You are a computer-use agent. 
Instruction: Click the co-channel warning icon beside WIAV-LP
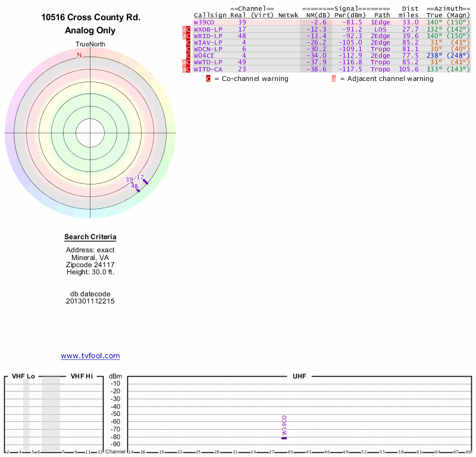coord(189,42)
